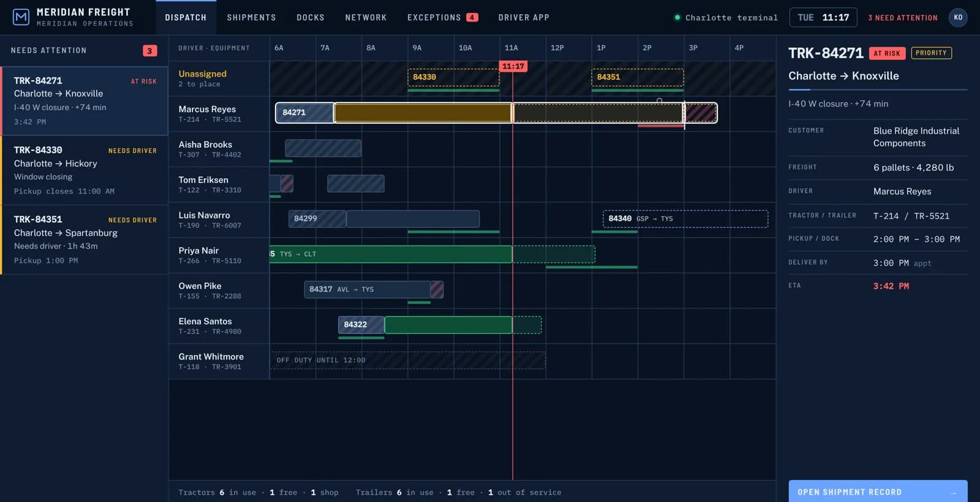Screen dimensions: 980x502
Task: Click the AT RISK tag in detail panel
Action: pyautogui.click(x=887, y=53)
